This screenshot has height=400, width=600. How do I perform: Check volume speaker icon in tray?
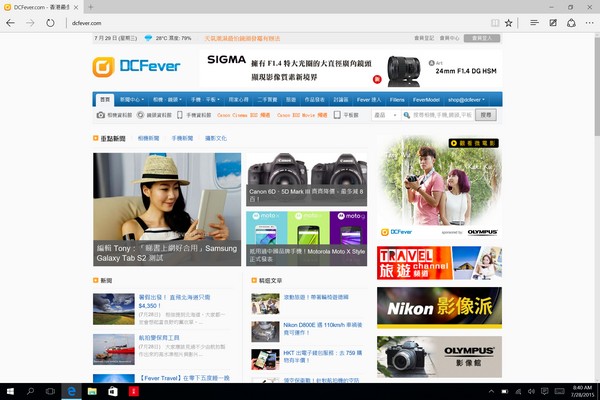pos(531,391)
